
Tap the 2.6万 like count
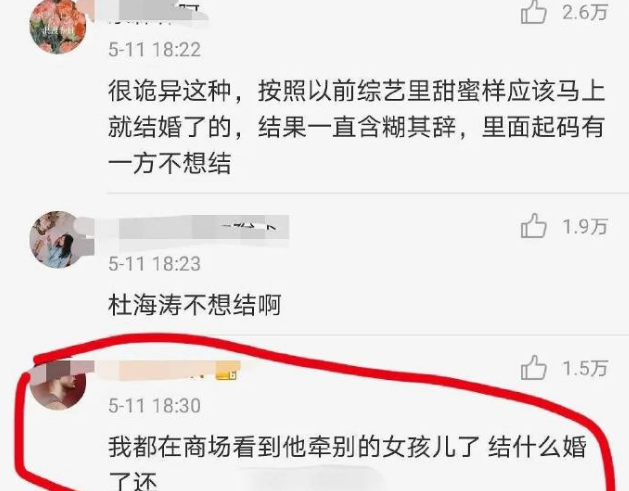[585, 12]
